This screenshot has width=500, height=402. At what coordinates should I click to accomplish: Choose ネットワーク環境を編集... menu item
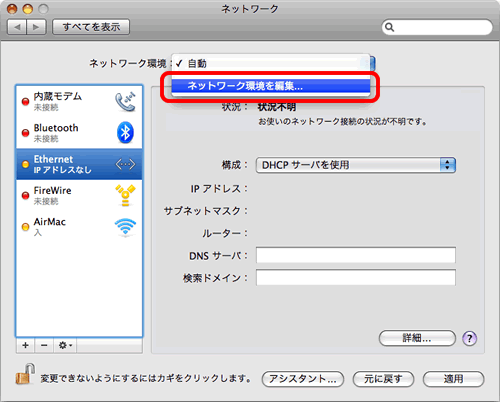point(271,86)
